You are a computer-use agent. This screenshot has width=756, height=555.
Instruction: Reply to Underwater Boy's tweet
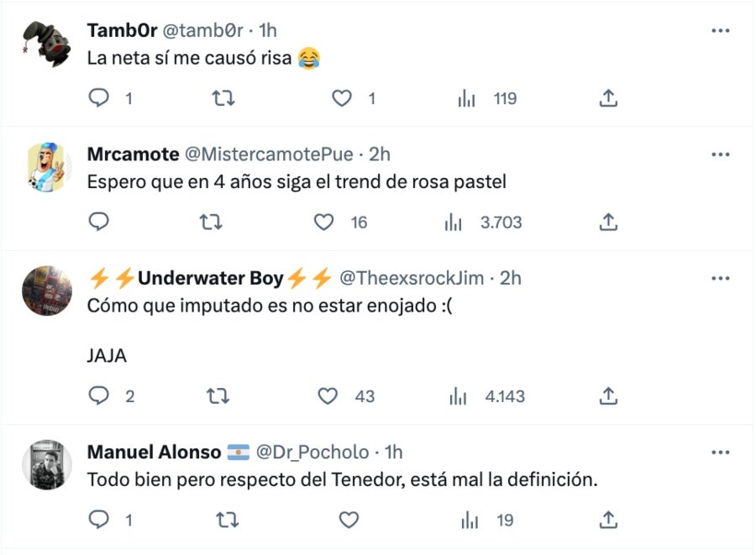tap(99, 396)
